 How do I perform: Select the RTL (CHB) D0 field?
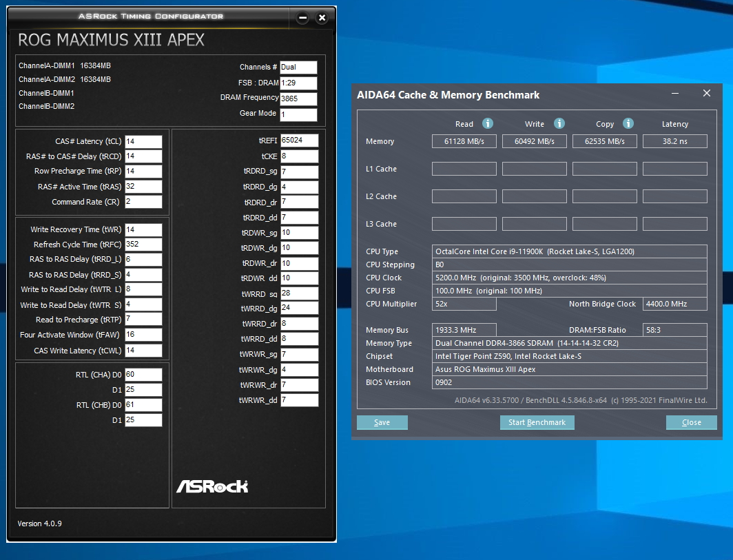click(x=143, y=405)
